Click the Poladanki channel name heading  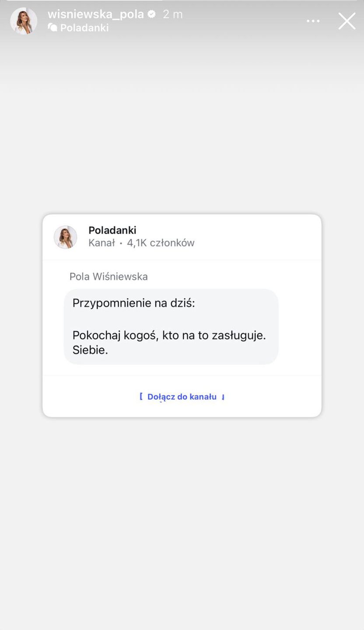(x=112, y=230)
